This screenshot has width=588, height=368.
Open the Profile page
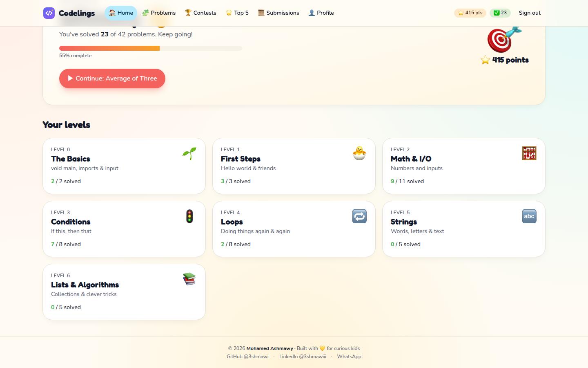[x=321, y=13]
